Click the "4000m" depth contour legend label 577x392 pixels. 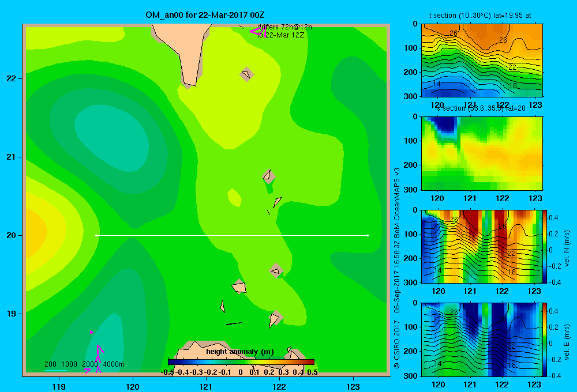(x=113, y=364)
